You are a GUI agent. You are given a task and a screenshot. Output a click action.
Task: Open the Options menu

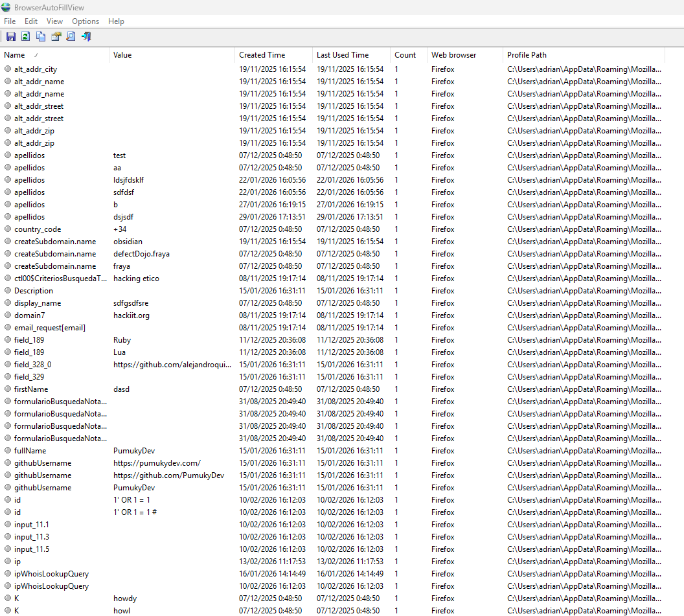point(85,21)
